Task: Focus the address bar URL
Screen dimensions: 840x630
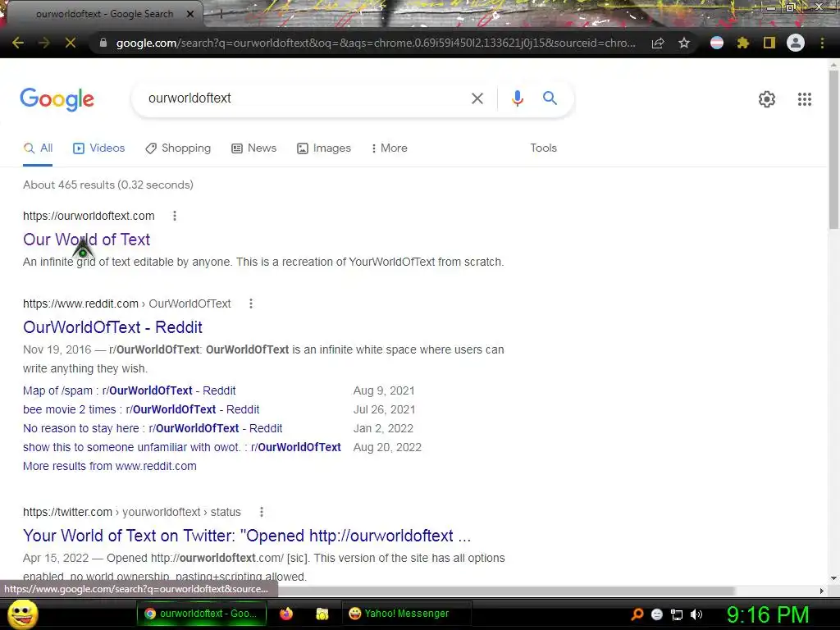Action: point(375,43)
